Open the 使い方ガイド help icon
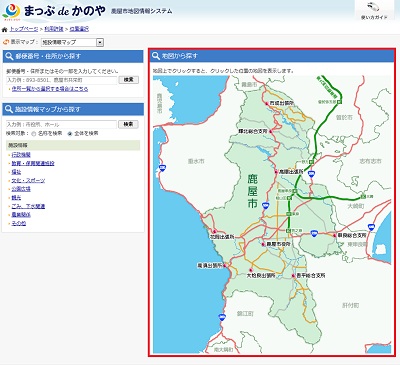Screen dimensions: 400x365 374,11
